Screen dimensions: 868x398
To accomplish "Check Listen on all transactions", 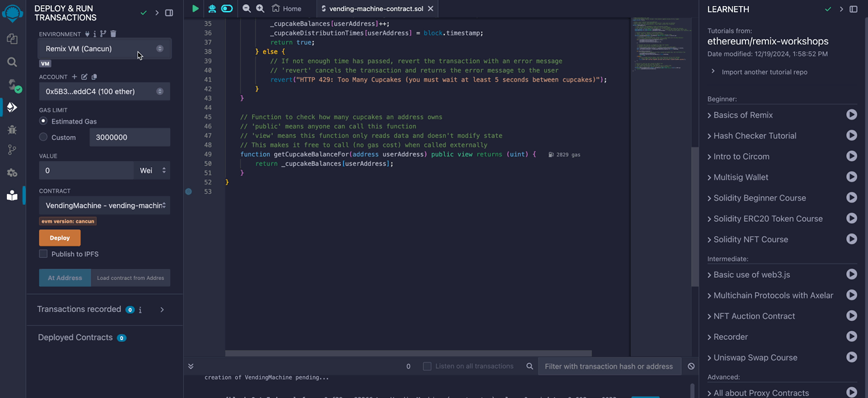I will coord(427,367).
